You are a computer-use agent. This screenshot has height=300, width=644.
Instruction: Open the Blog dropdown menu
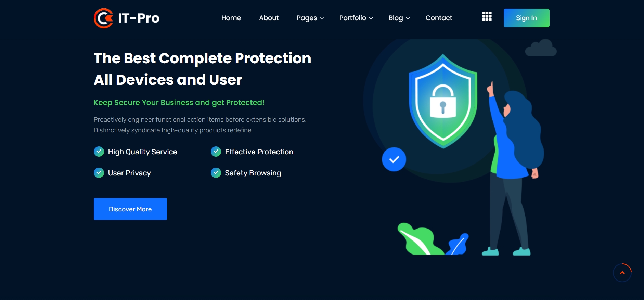point(399,18)
